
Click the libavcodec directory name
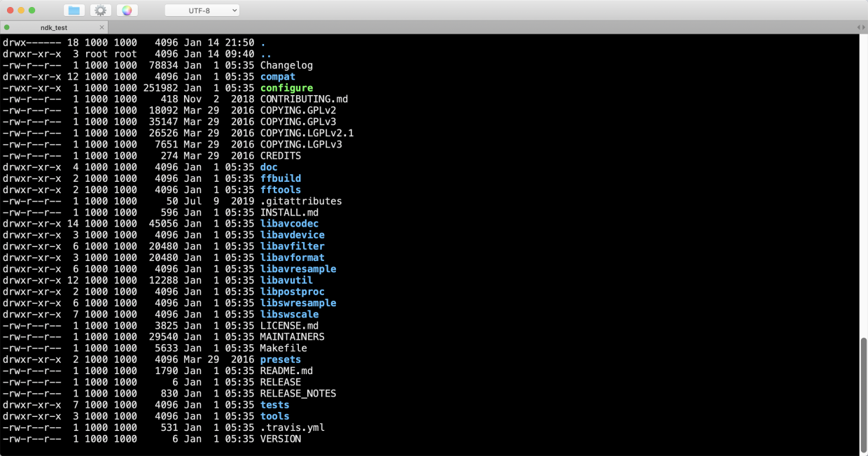[289, 223]
